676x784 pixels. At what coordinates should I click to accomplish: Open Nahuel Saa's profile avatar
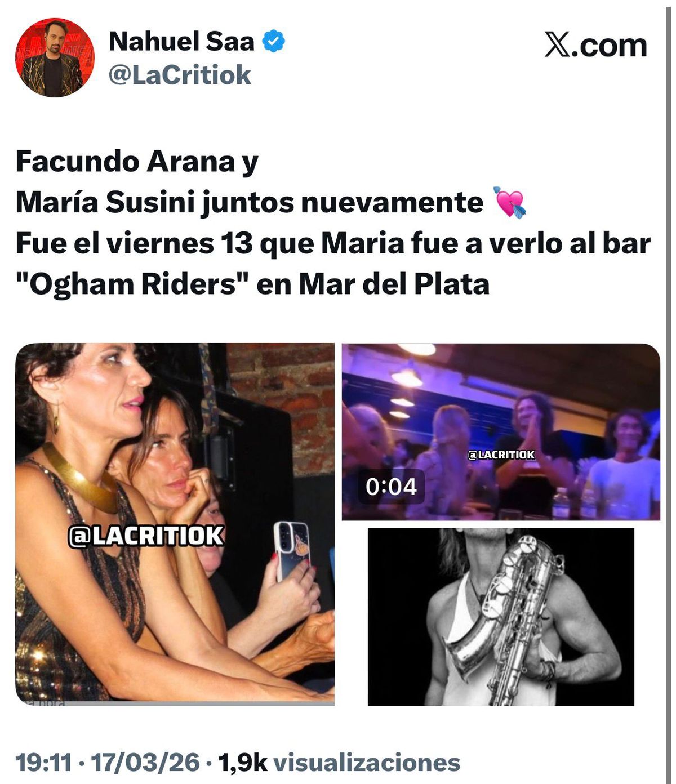pos(55,57)
